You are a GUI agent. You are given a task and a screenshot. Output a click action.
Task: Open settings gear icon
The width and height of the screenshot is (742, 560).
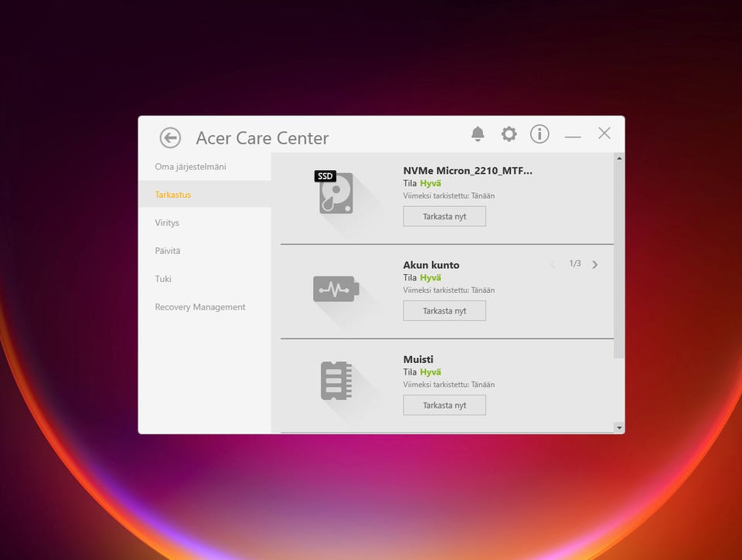[509, 134]
